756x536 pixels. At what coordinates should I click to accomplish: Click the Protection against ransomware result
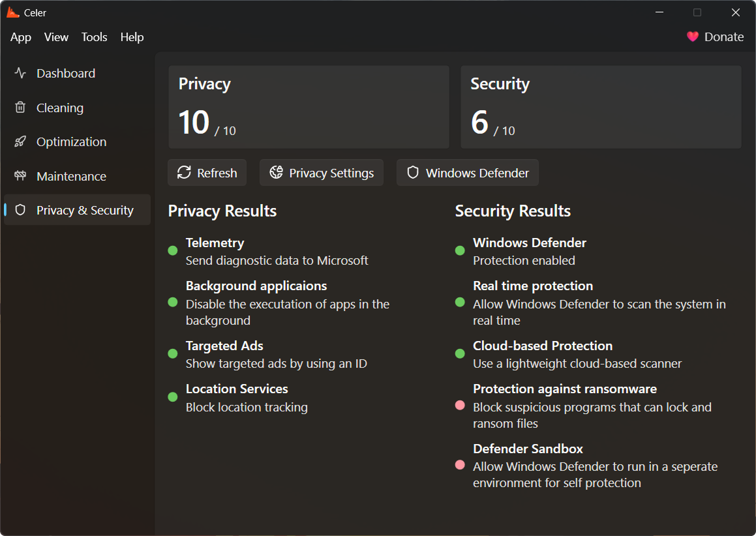click(564, 389)
